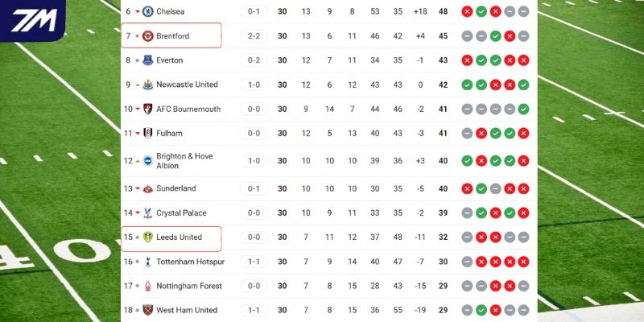This screenshot has width=644, height=322.
Task: Click the Brentford club crest icon
Action: tap(147, 36)
